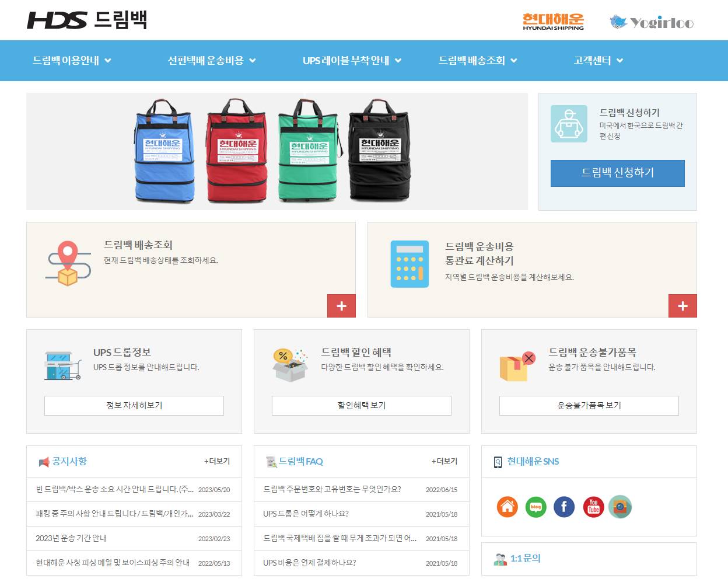Click the map pin tracking icon
The height and width of the screenshot is (582, 728).
(x=68, y=264)
